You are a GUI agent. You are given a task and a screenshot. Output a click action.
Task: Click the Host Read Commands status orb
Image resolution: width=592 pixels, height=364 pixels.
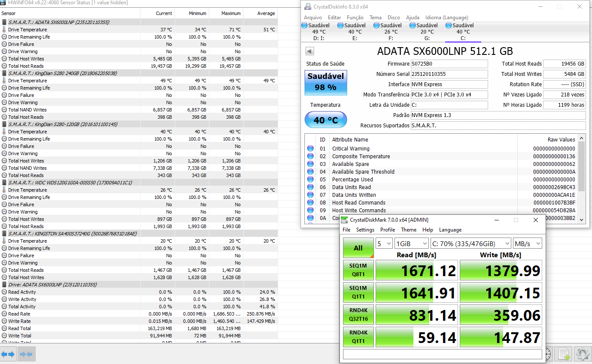tap(310, 203)
